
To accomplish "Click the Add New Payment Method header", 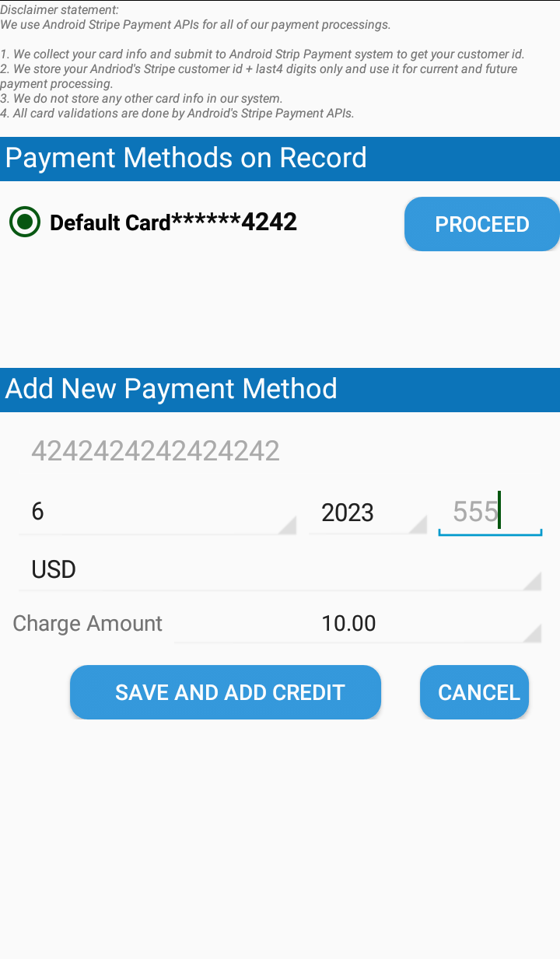I will click(x=171, y=389).
